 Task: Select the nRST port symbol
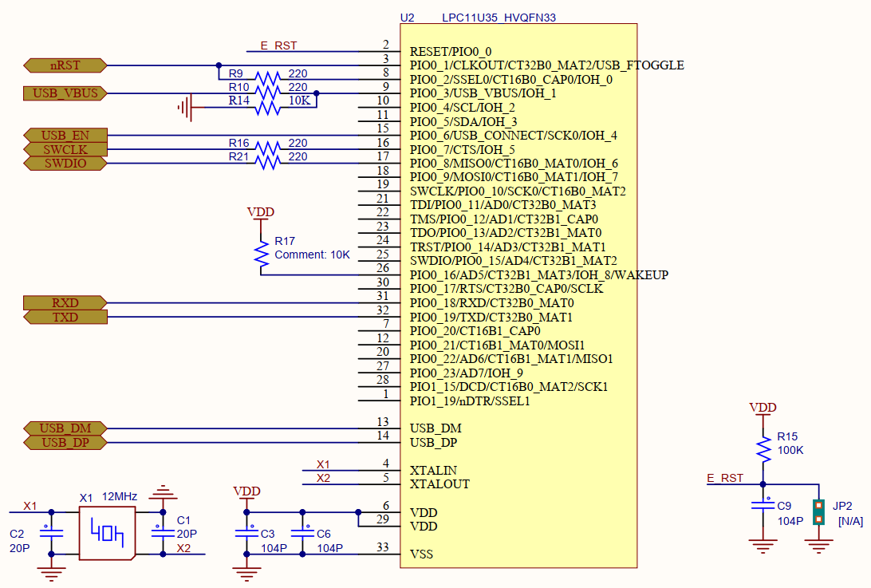click(65, 65)
